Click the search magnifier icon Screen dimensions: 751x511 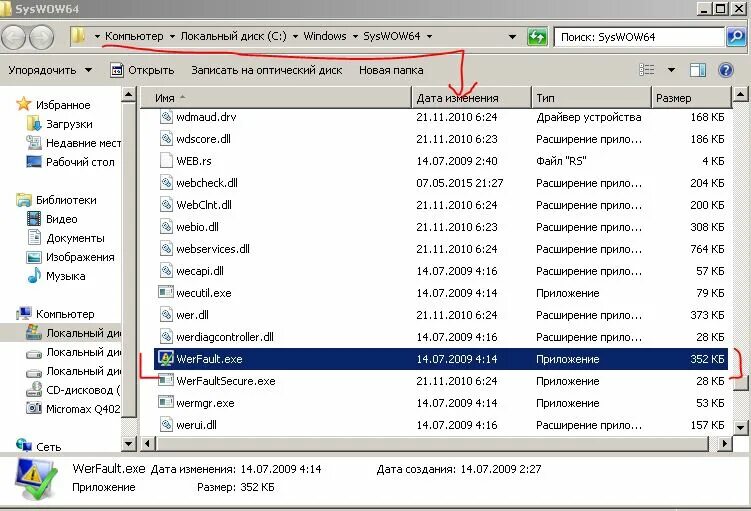point(736,36)
